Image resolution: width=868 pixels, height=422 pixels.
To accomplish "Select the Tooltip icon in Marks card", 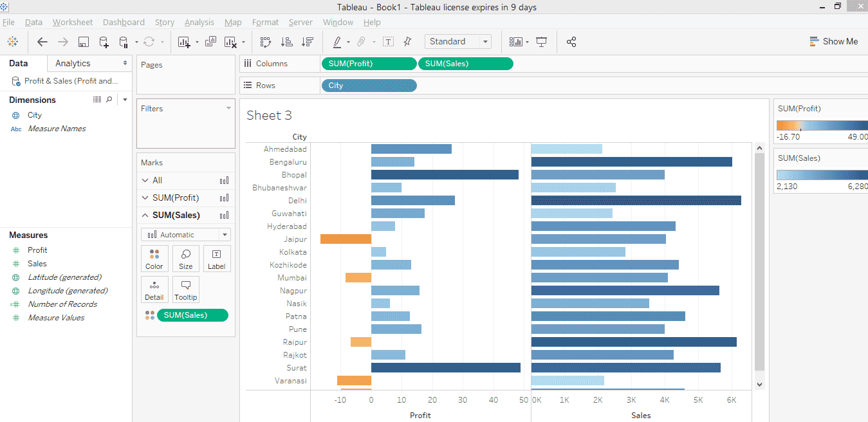I will click(185, 289).
